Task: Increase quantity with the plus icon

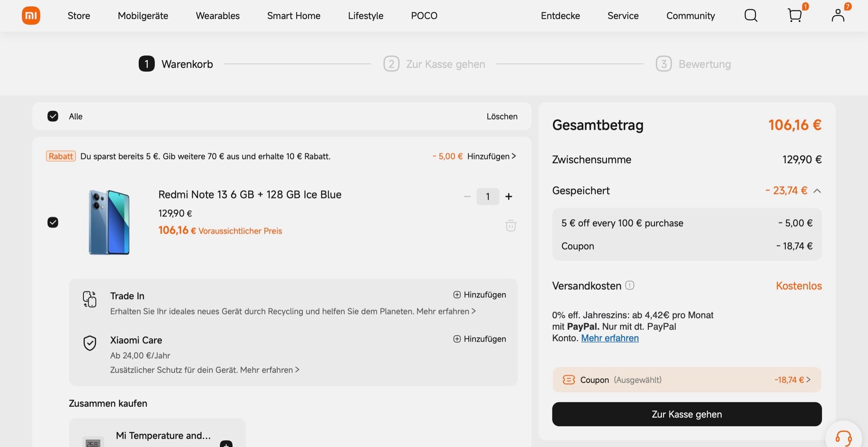Action: 509,196
